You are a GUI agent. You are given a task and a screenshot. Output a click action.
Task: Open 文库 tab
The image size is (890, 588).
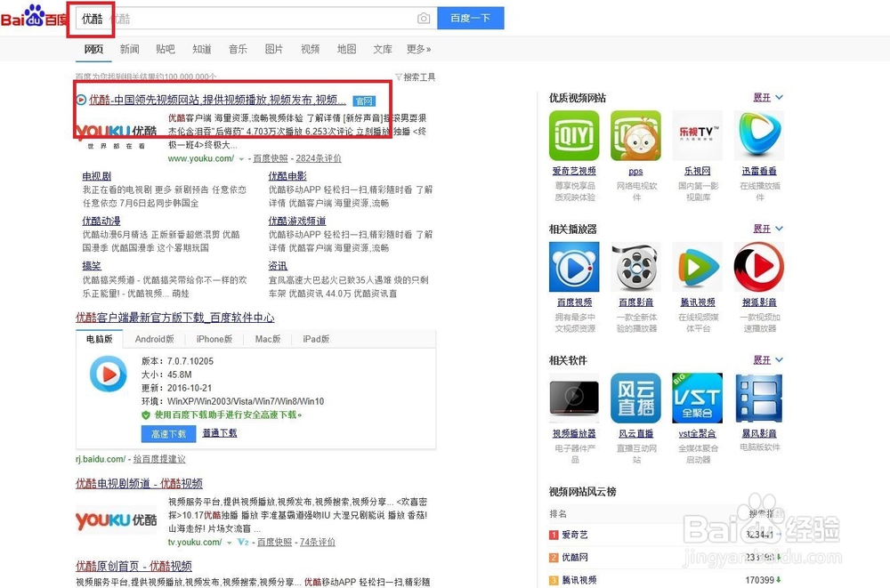(383, 50)
